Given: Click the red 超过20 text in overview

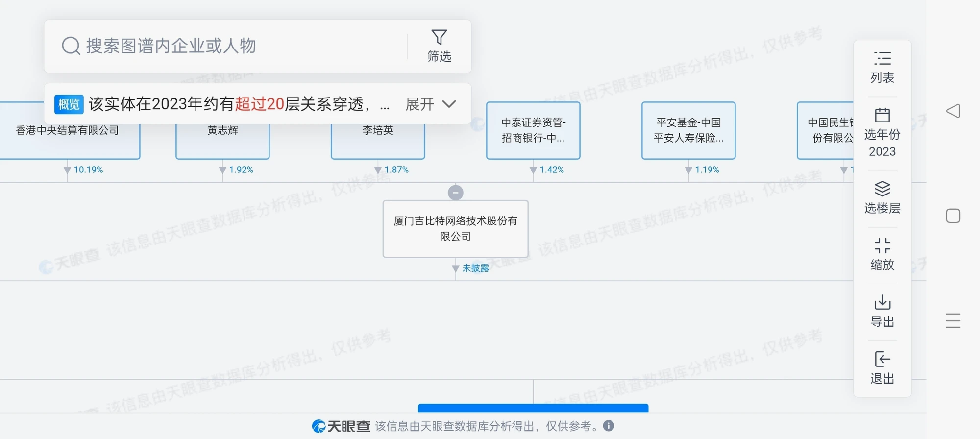Looking at the screenshot, I should [x=260, y=104].
